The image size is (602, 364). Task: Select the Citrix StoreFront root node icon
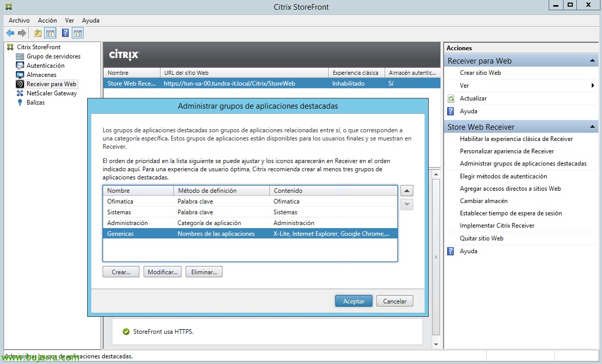pyautogui.click(x=10, y=47)
